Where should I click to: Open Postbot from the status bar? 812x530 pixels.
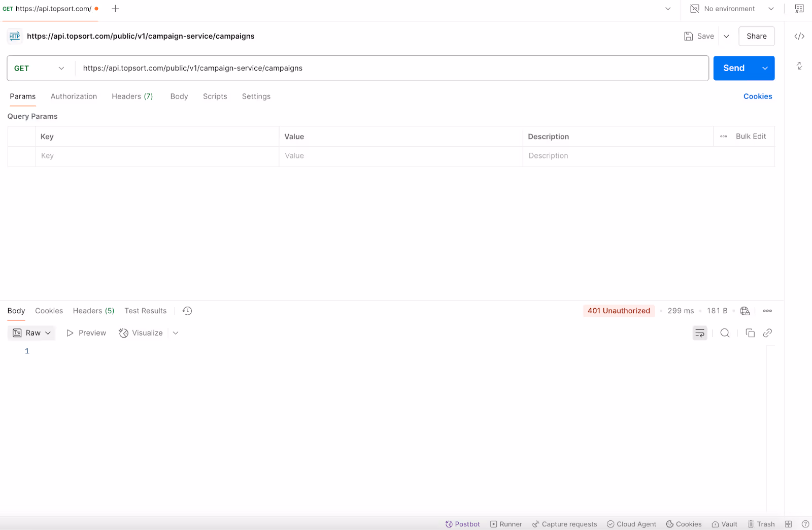pyautogui.click(x=462, y=524)
